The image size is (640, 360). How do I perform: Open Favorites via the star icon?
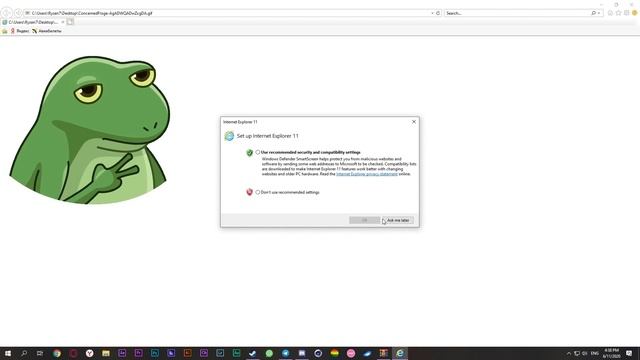pos(618,13)
